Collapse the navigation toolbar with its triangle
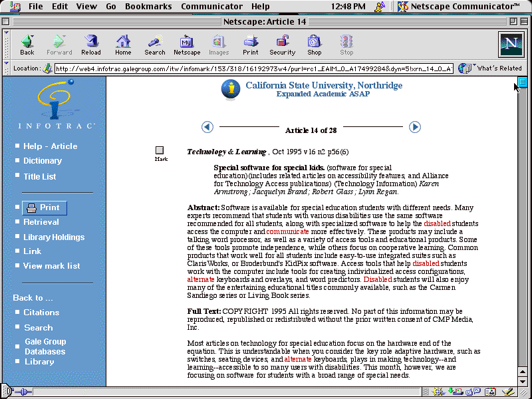 (x=6, y=33)
